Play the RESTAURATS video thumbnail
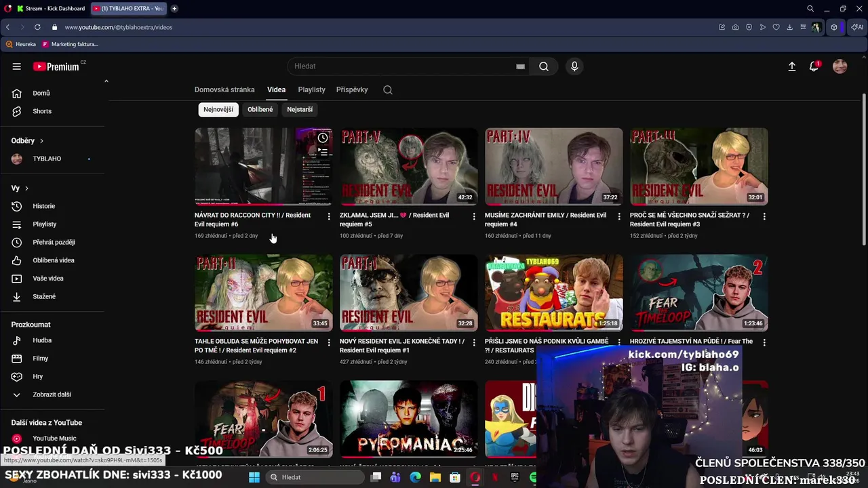The image size is (868, 488). [554, 293]
